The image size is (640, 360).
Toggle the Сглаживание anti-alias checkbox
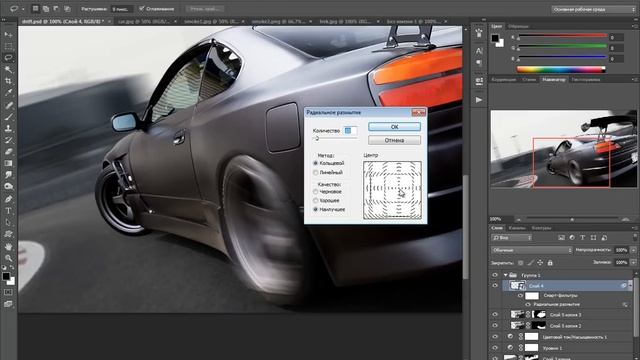(x=142, y=9)
